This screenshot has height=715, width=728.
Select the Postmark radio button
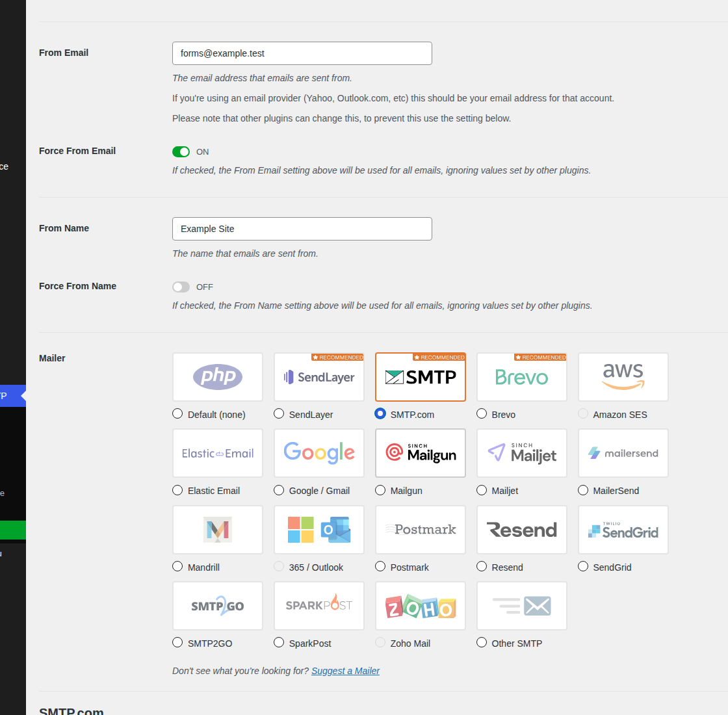[x=380, y=566]
